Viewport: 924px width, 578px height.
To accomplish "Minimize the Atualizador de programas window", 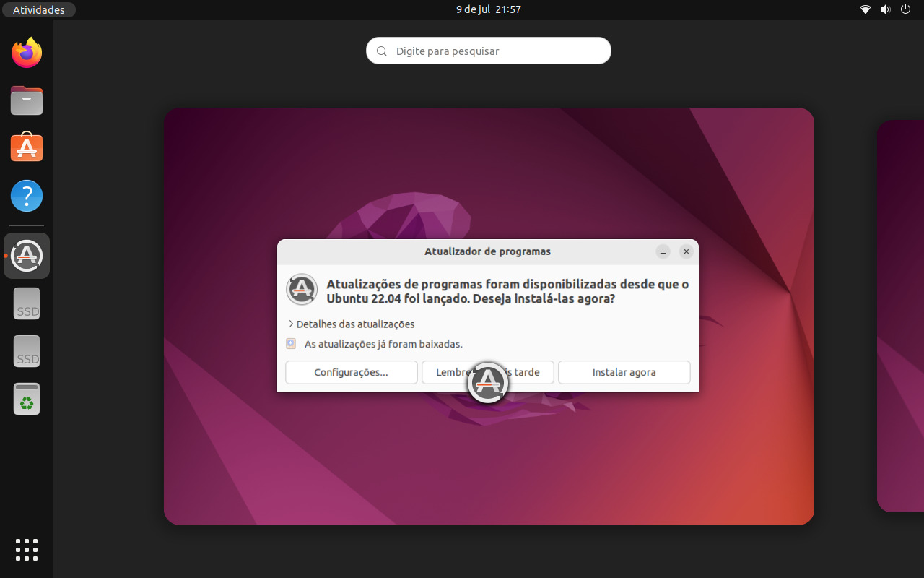I will click(663, 251).
